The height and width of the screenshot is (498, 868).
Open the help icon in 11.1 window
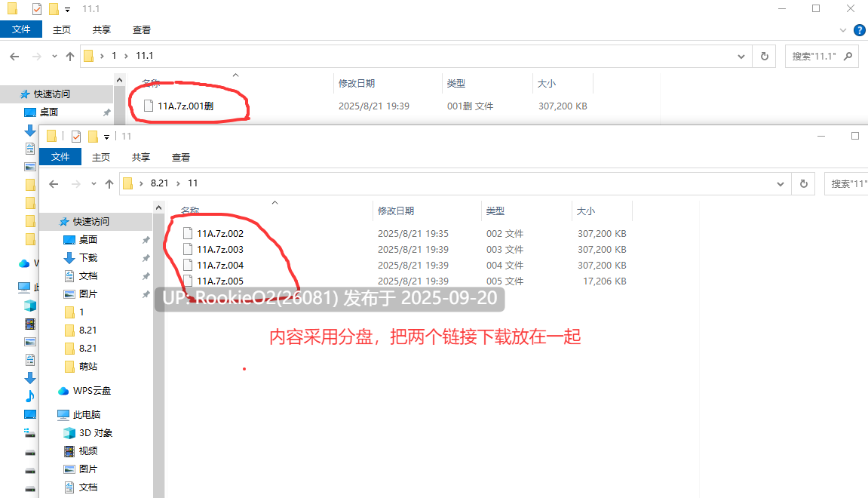860,30
